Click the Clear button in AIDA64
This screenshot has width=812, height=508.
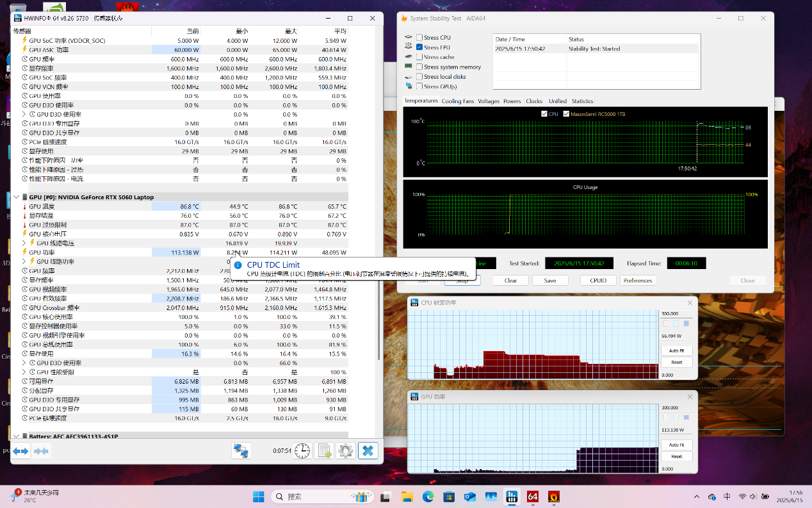[x=511, y=281]
